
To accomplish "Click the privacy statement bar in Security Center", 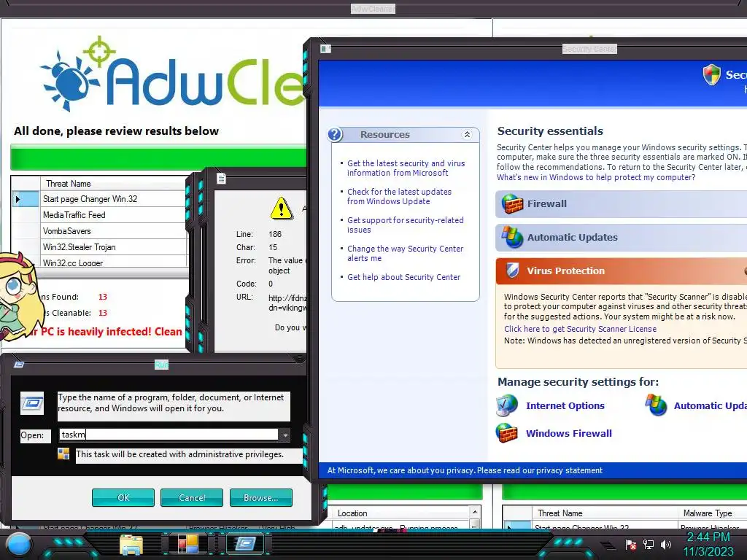I will (x=533, y=470).
